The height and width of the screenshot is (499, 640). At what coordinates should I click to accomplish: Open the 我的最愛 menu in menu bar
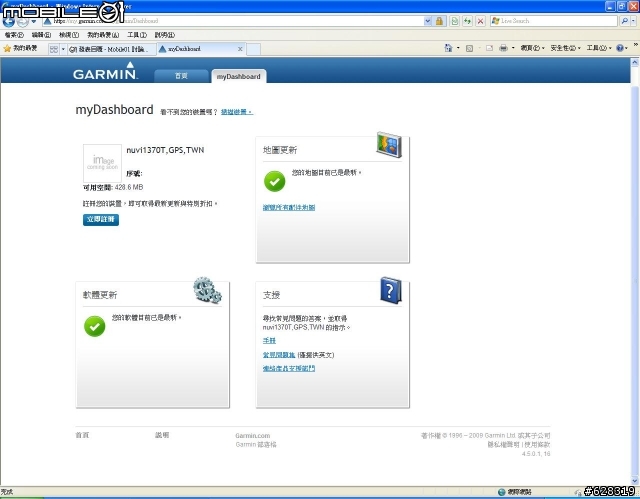pyautogui.click(x=103, y=35)
